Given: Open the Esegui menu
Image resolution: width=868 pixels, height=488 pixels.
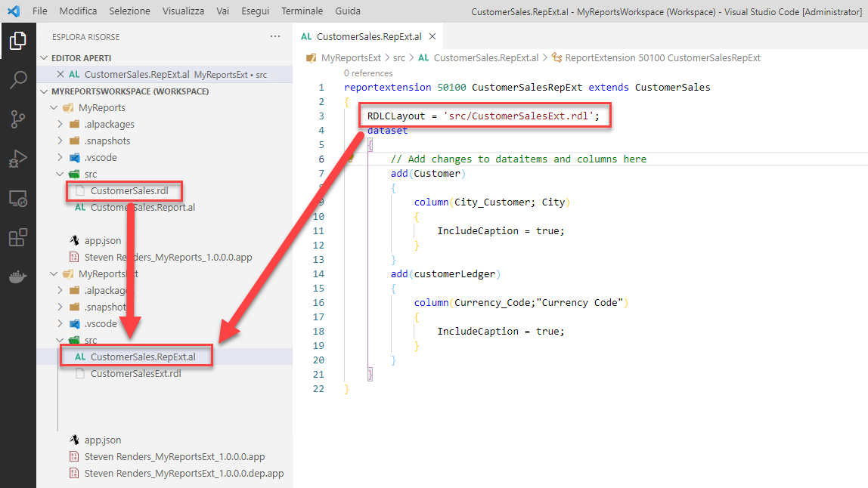Looking at the screenshot, I should 256,11.
